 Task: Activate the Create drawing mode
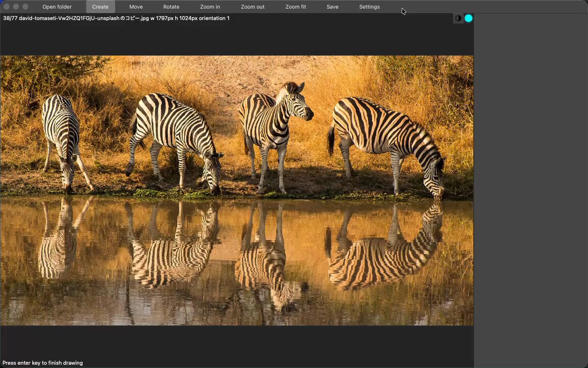(101, 7)
